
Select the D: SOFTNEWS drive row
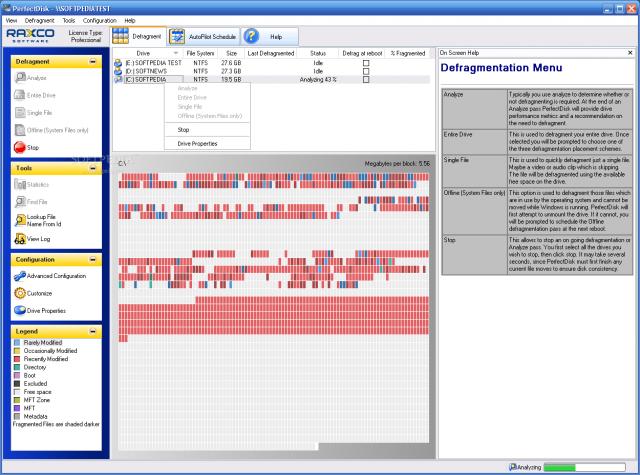271,71
